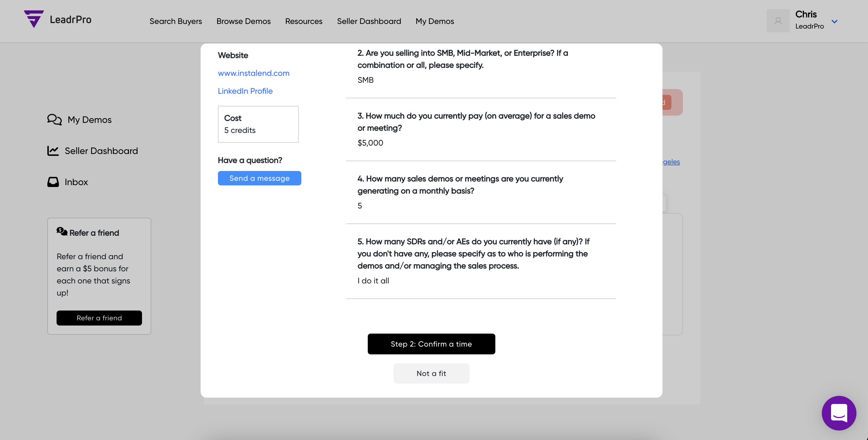The width and height of the screenshot is (868, 440).
Task: Open Search Buyers in top navigation
Action: tap(176, 21)
